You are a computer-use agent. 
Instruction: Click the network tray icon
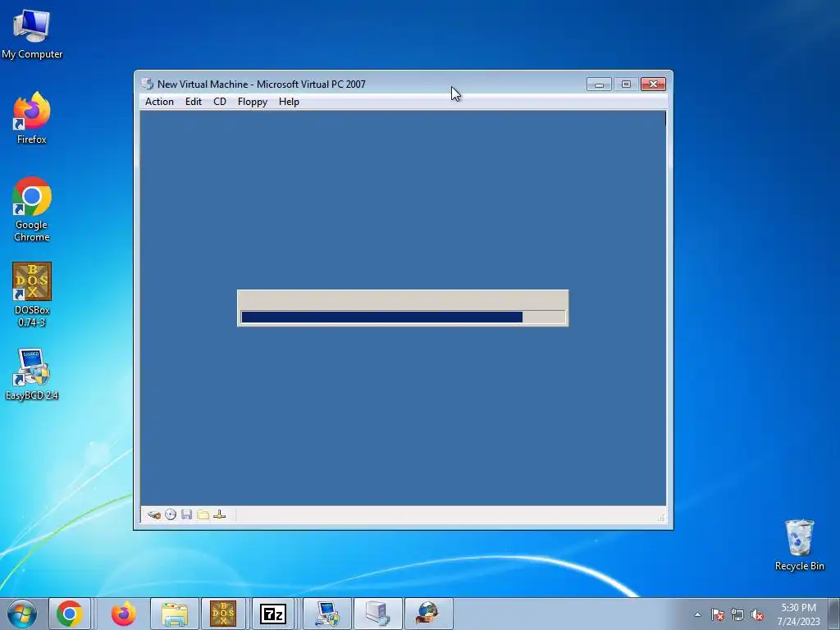(737, 614)
